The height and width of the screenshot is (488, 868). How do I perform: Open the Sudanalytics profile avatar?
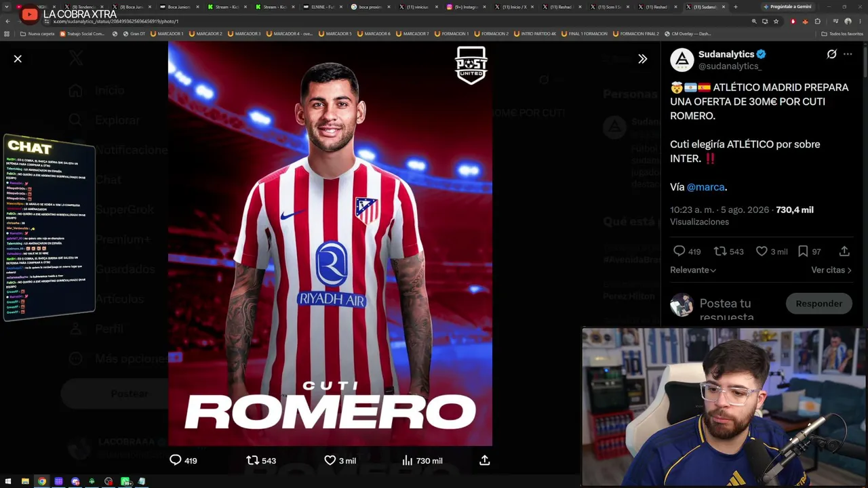[x=682, y=60]
